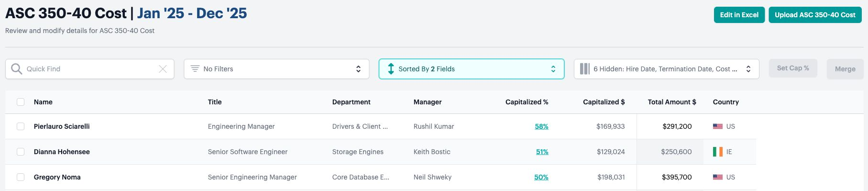868x191 pixels.
Task: Click the Edit in Excel button
Action: (x=739, y=15)
